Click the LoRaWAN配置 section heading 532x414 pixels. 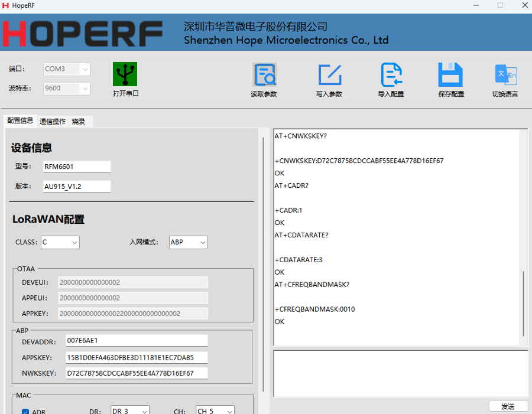(x=48, y=219)
